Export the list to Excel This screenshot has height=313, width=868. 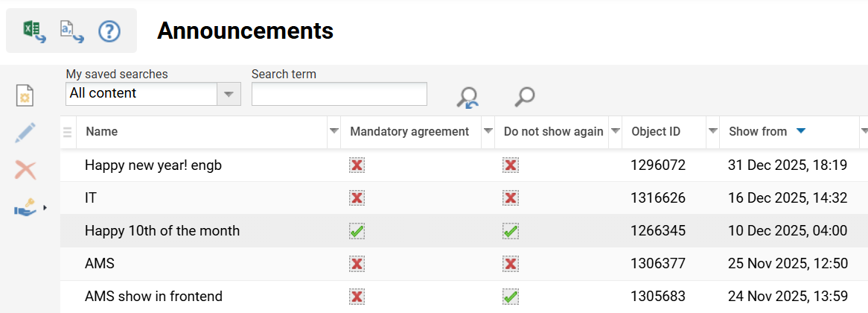(x=34, y=31)
